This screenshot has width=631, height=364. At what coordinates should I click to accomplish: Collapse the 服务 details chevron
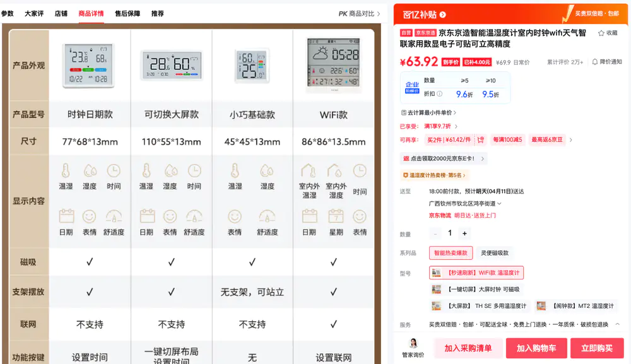[x=617, y=324]
